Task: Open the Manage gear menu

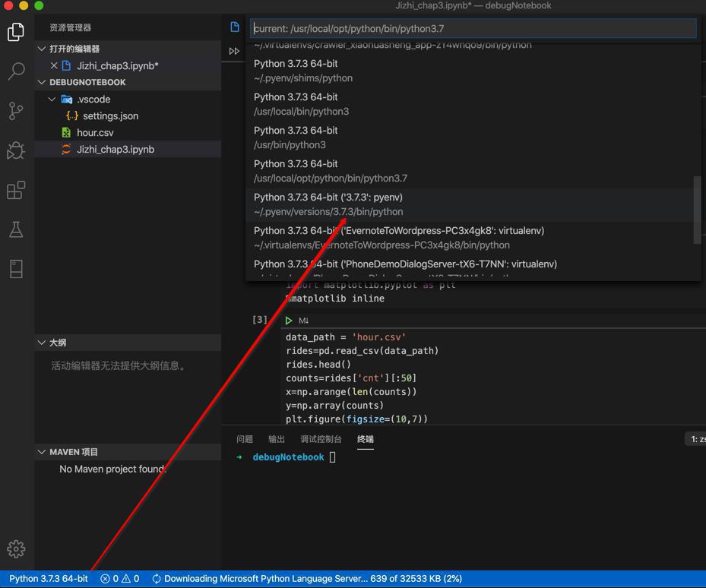Action: pyautogui.click(x=16, y=548)
